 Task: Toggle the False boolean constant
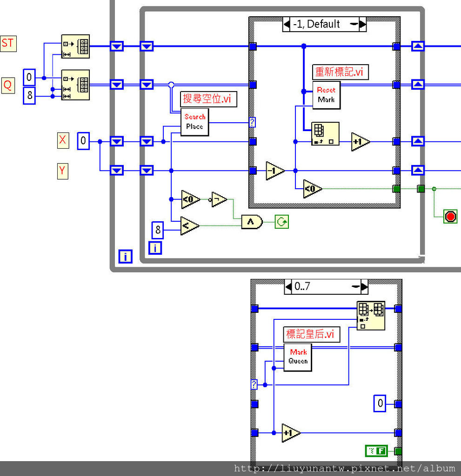coord(376,451)
